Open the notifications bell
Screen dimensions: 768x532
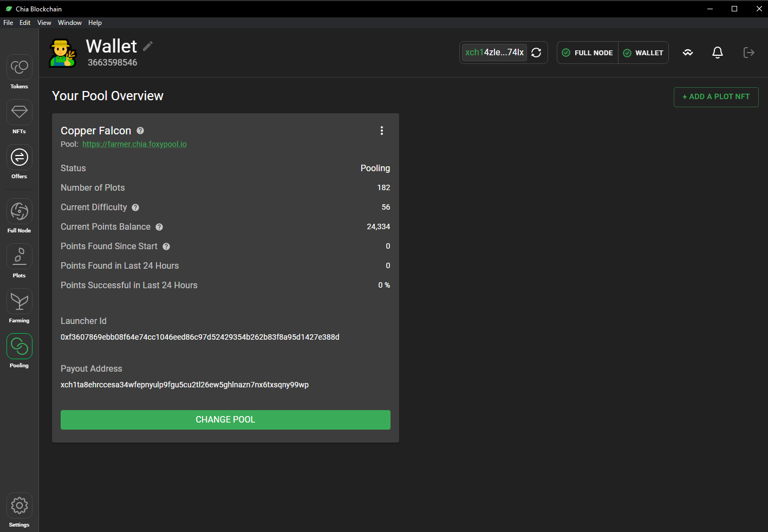pyautogui.click(x=717, y=53)
